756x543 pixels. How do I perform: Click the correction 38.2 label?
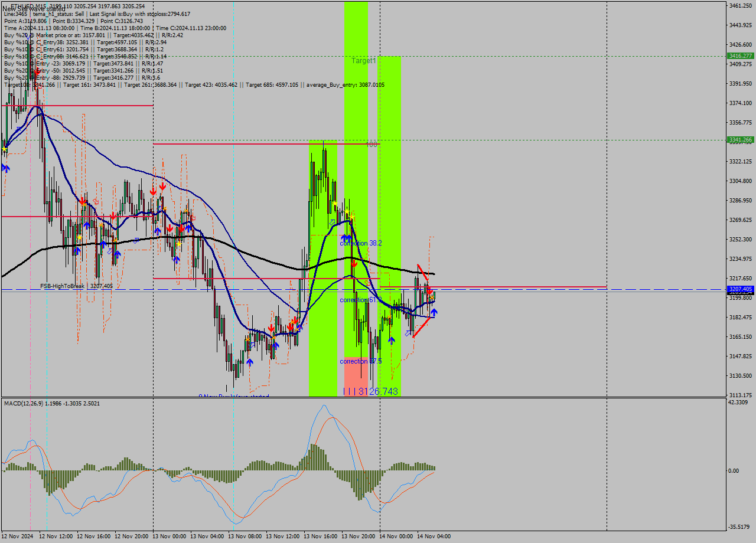tap(361, 243)
